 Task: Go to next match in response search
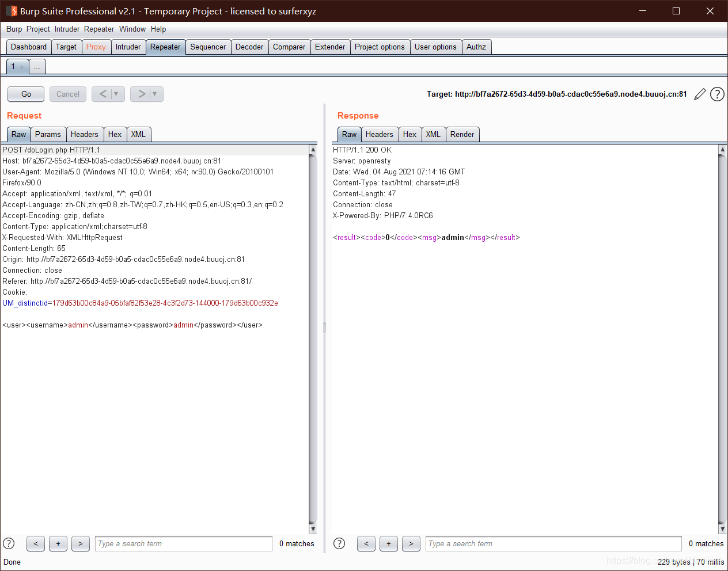411,543
